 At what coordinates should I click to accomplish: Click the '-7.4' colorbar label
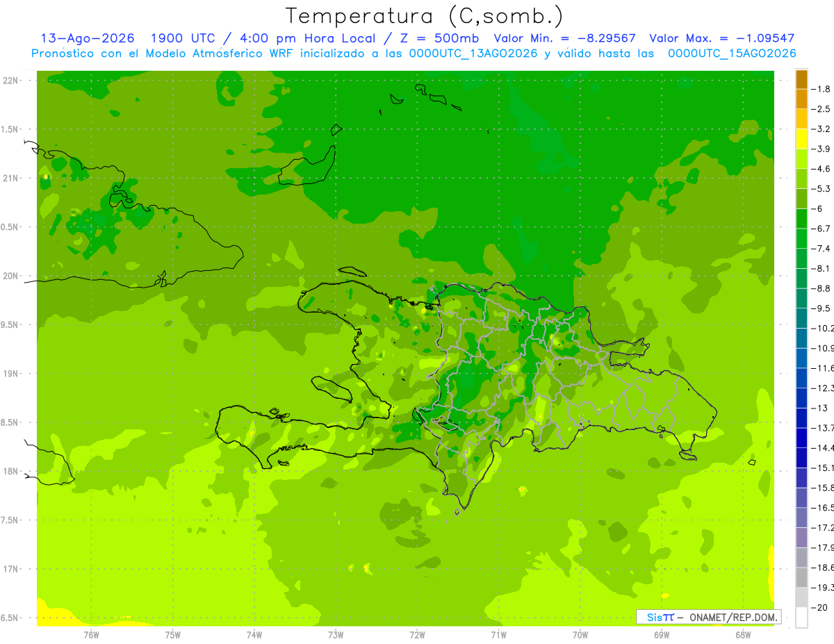click(x=821, y=248)
